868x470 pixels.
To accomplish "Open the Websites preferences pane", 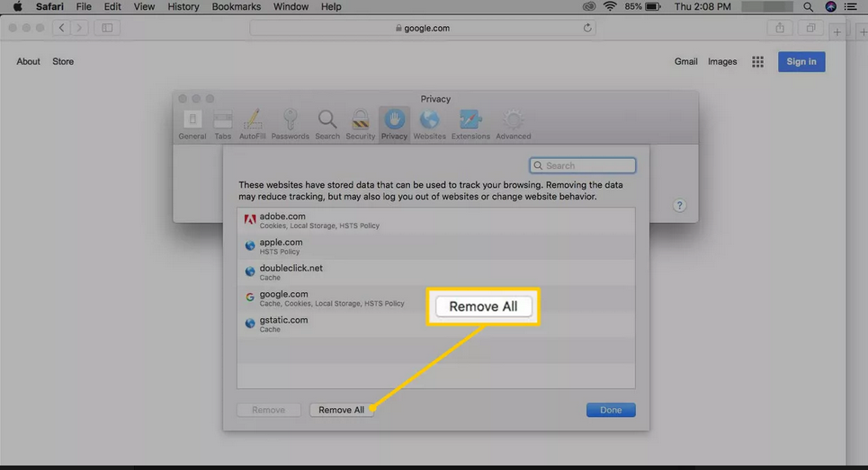I will click(430, 125).
